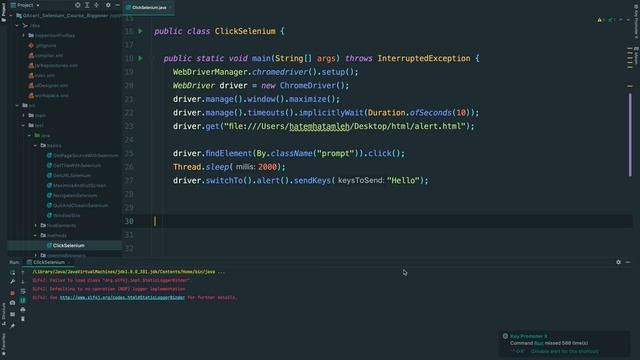640x360 pixels.
Task: Dump threads with the camera icon
Action: click(13, 303)
